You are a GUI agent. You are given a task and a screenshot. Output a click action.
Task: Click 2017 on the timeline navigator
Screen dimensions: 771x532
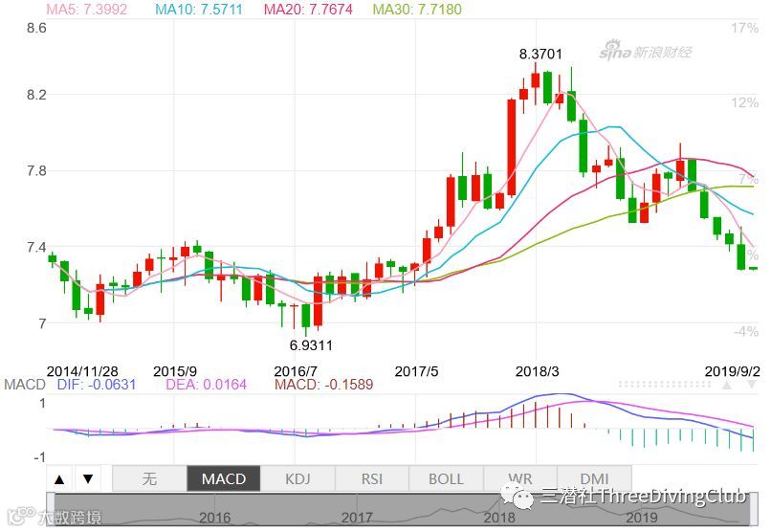pos(357,518)
